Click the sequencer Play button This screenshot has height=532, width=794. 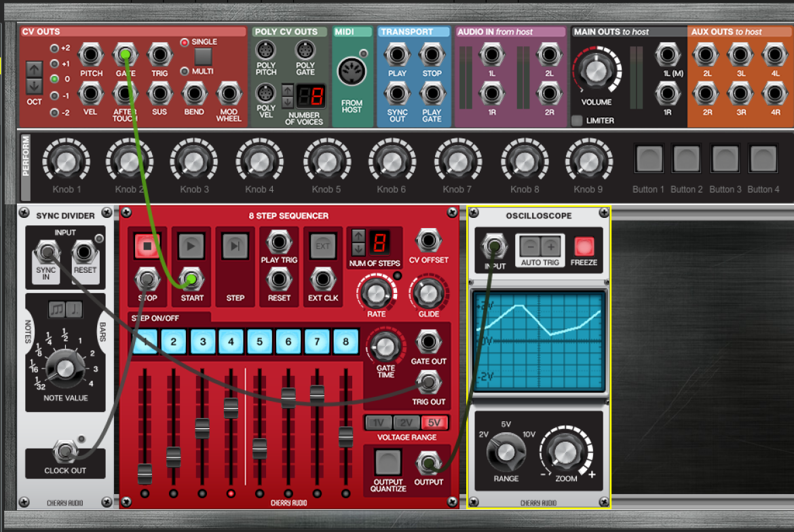(191, 246)
